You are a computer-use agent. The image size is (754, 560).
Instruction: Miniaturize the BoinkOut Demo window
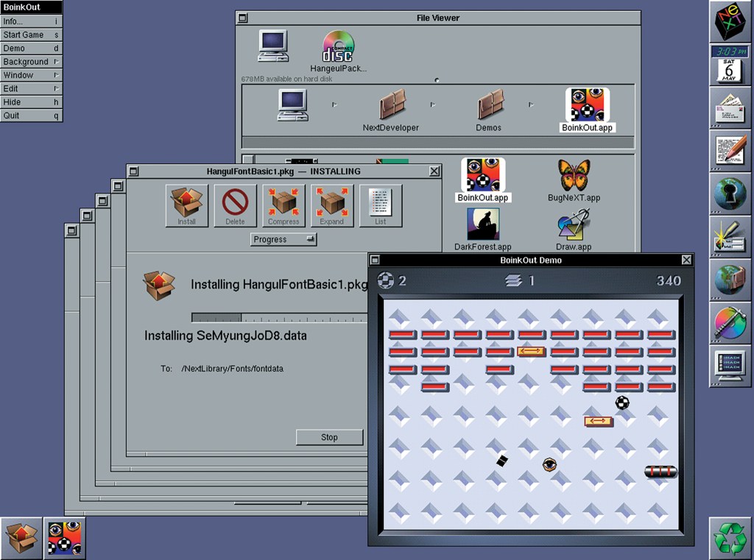point(375,260)
